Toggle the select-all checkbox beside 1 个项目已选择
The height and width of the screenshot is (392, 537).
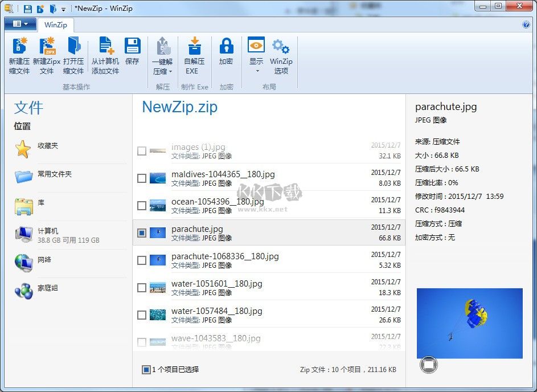point(146,370)
